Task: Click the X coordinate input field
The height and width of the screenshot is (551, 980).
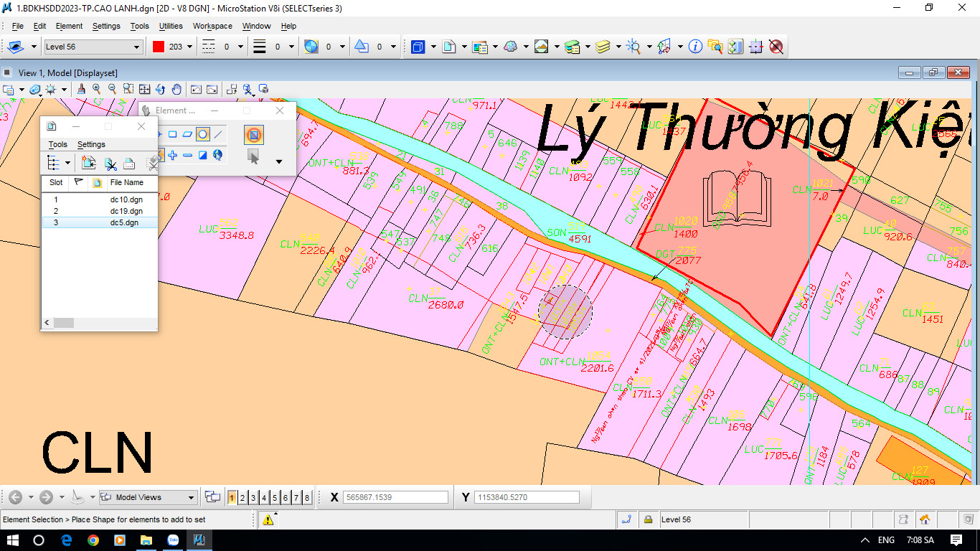Action: pos(395,497)
